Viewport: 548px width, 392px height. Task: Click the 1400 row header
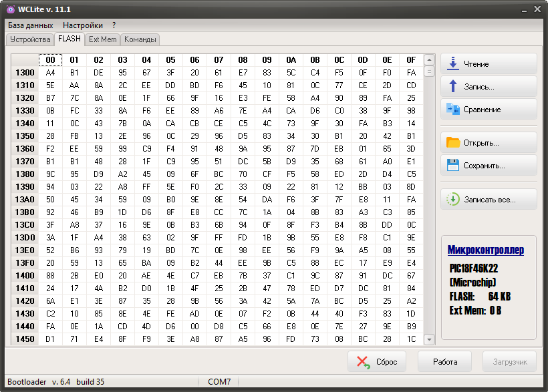25,276
